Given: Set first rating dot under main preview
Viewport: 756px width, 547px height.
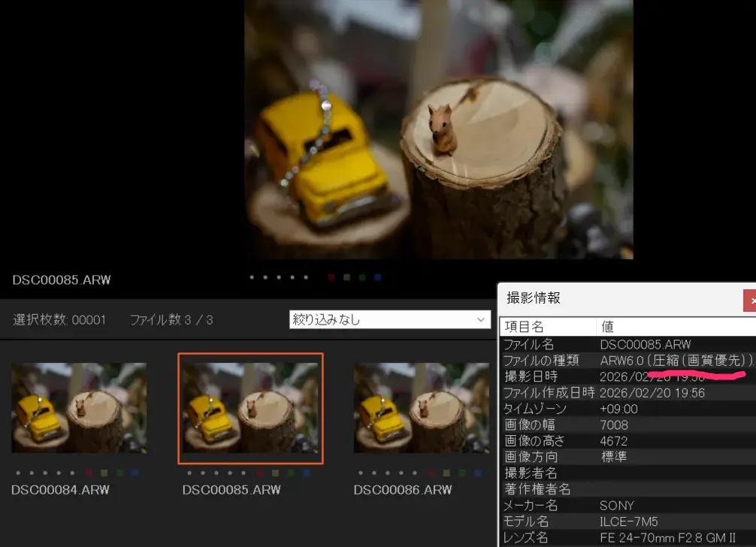Looking at the screenshot, I should click(x=252, y=277).
